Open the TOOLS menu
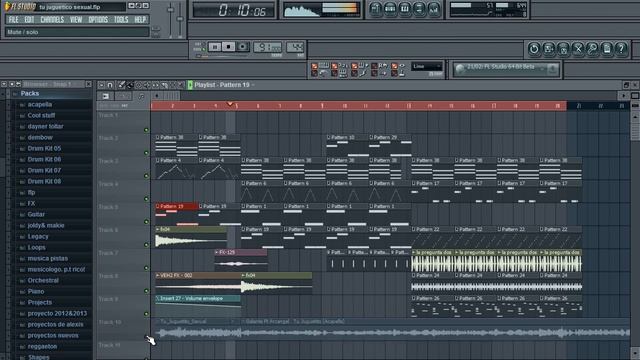The image size is (640, 360). click(121, 20)
